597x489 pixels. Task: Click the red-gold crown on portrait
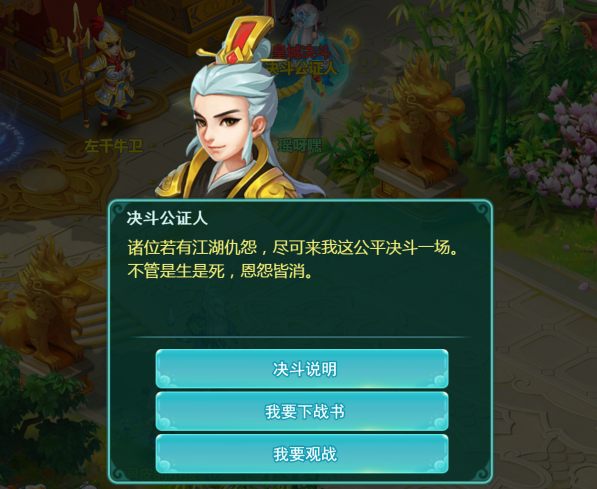[x=238, y=41]
